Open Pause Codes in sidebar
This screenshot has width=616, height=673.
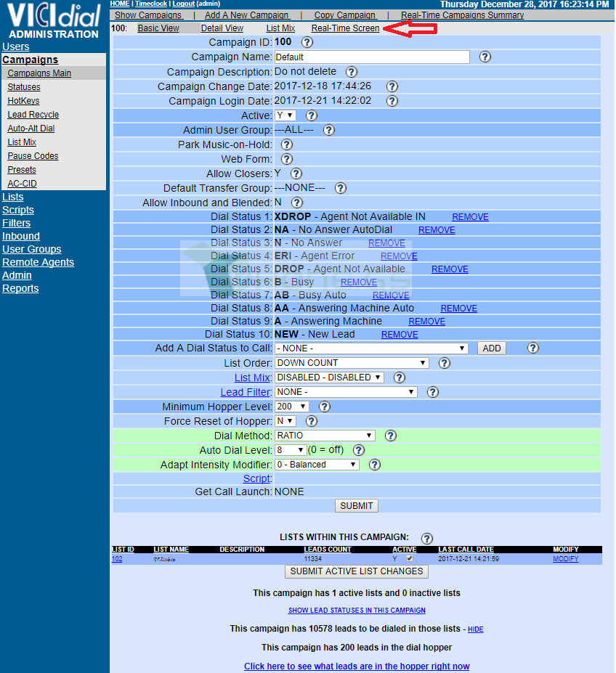tap(33, 156)
